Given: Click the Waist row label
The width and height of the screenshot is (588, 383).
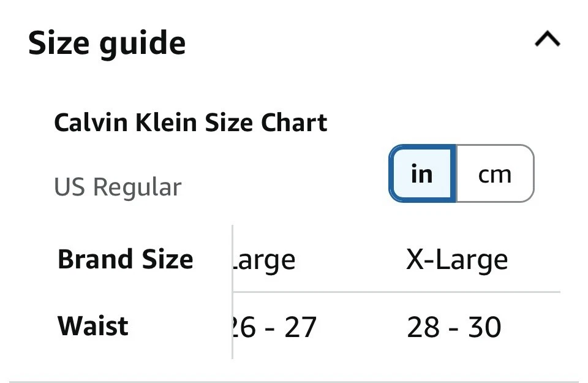Looking at the screenshot, I should click(x=92, y=325).
